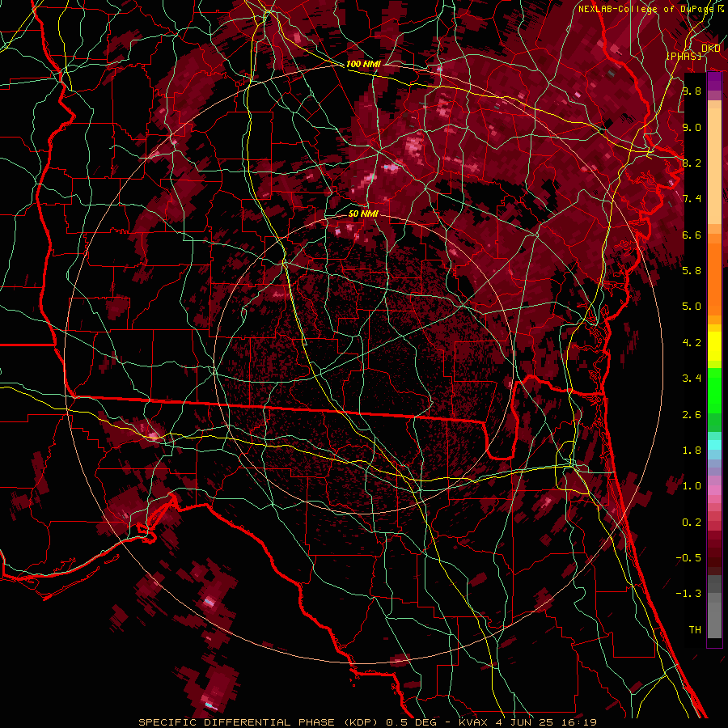Click the 7.4 value on the scale
Viewport: 728px width, 728px height.
coord(692,199)
